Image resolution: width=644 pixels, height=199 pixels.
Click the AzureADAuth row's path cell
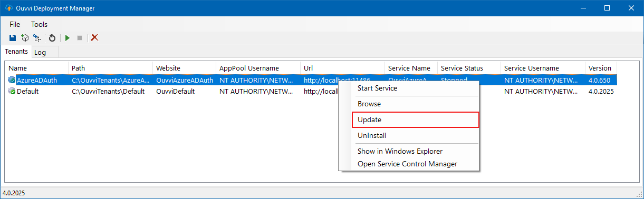point(111,80)
